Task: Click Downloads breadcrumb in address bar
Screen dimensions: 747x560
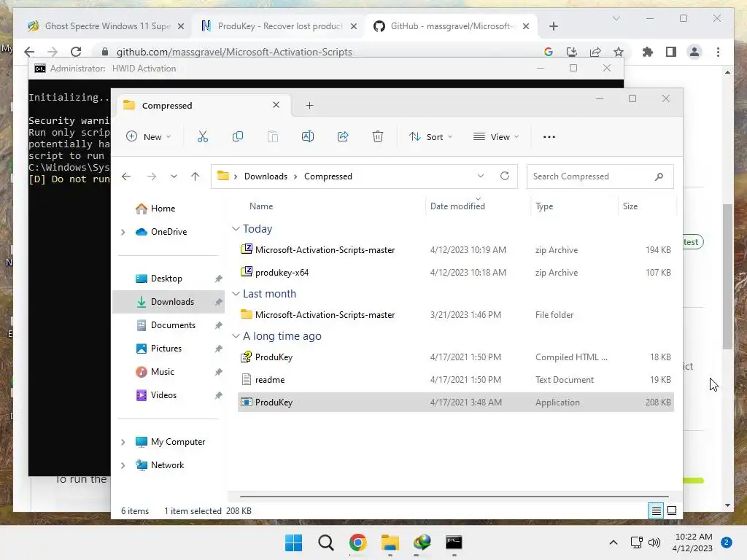Action: pos(266,176)
